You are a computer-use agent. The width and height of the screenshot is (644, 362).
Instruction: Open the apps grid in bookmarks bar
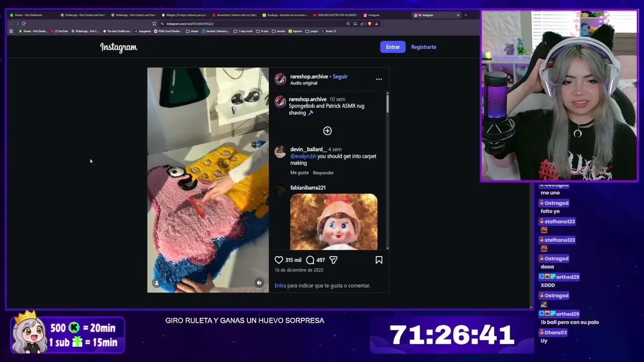click(11, 31)
